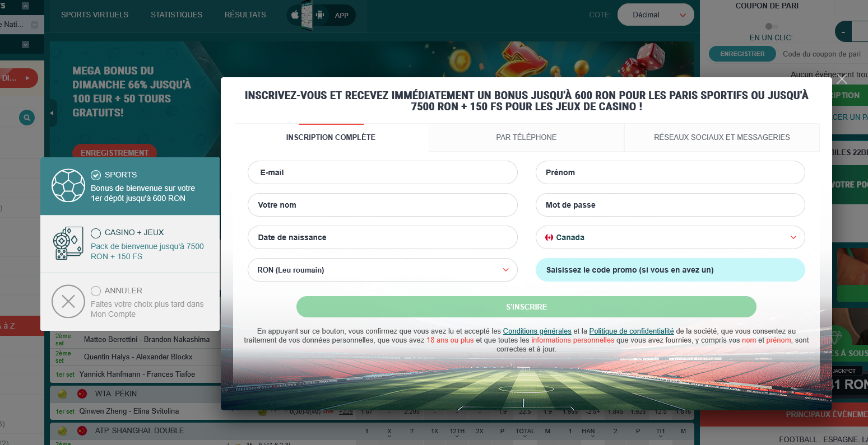Select the CASINO + JEUX radio option

pyautogui.click(x=96, y=233)
